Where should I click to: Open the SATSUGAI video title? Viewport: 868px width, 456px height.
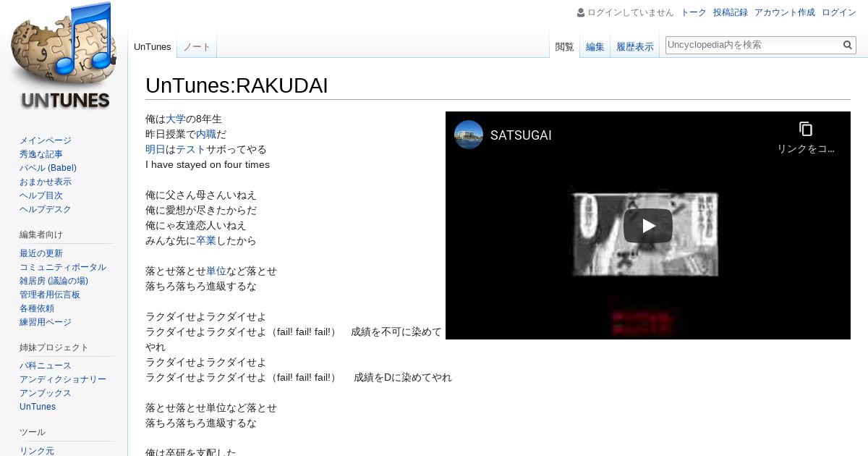tap(521, 135)
